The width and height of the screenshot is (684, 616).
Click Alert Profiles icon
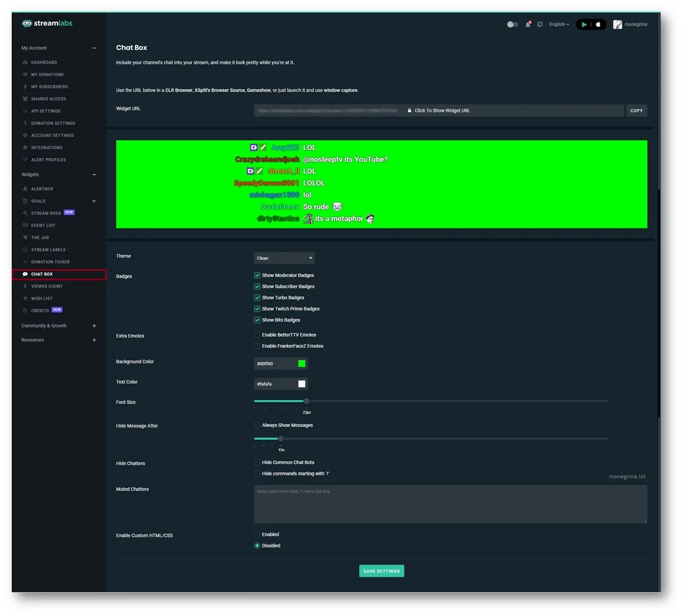click(x=25, y=160)
